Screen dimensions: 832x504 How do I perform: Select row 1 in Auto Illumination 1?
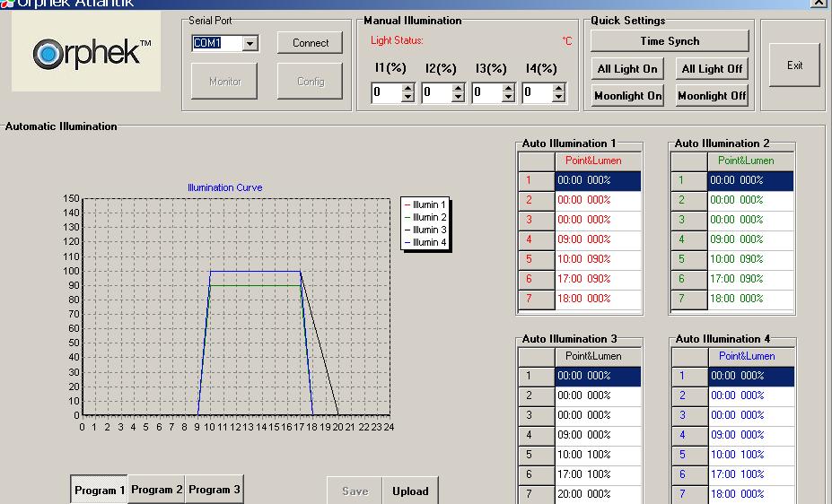click(x=580, y=180)
